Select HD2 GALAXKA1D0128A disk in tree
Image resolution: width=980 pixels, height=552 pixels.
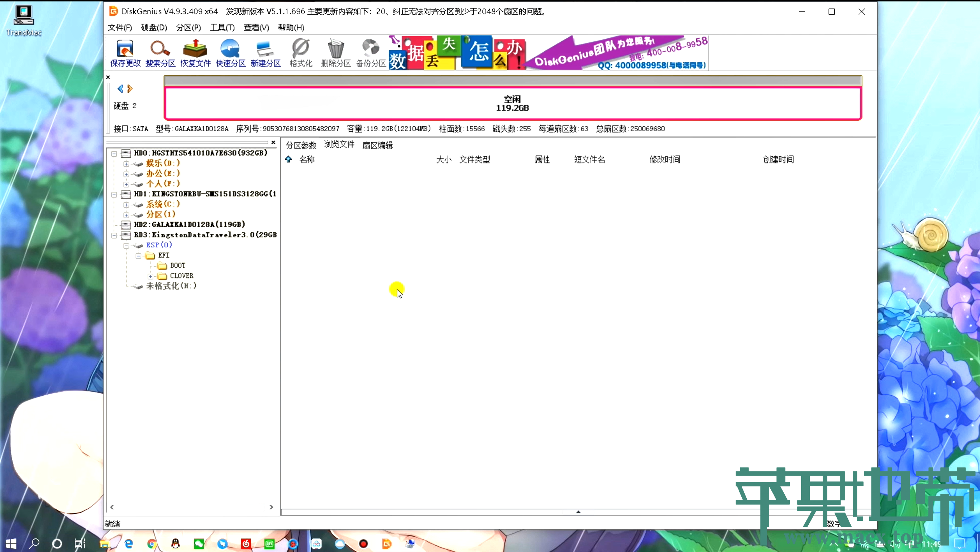(x=189, y=225)
